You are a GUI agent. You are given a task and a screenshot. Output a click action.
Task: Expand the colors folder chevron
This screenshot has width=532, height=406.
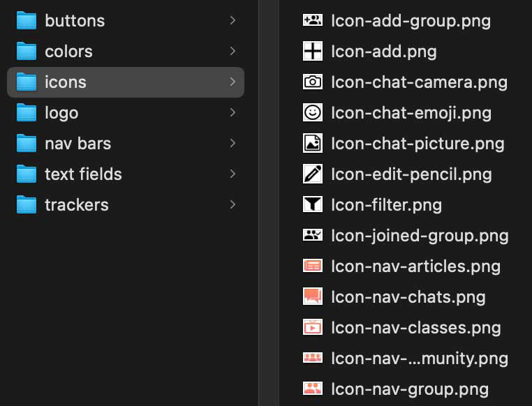[x=232, y=51]
